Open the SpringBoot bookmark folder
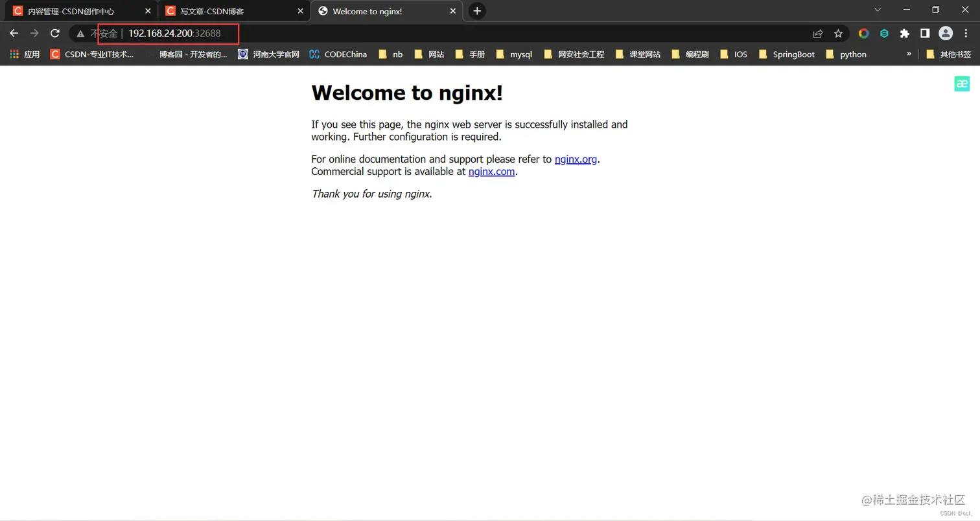Screen dimensions: 980x521 point(786,54)
